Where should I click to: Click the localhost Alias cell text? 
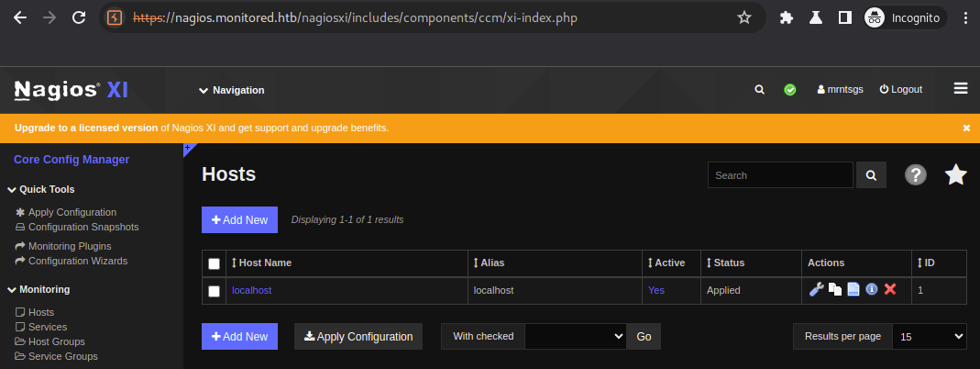(494, 290)
